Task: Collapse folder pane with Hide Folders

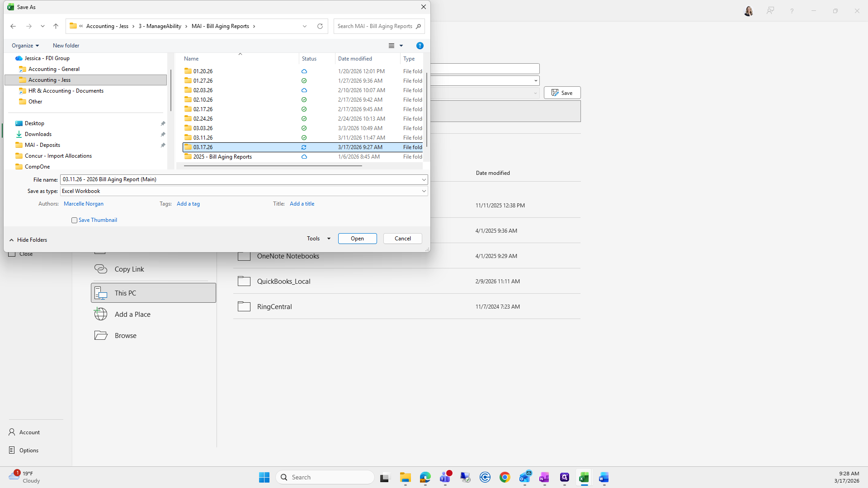Action: pos(28,240)
